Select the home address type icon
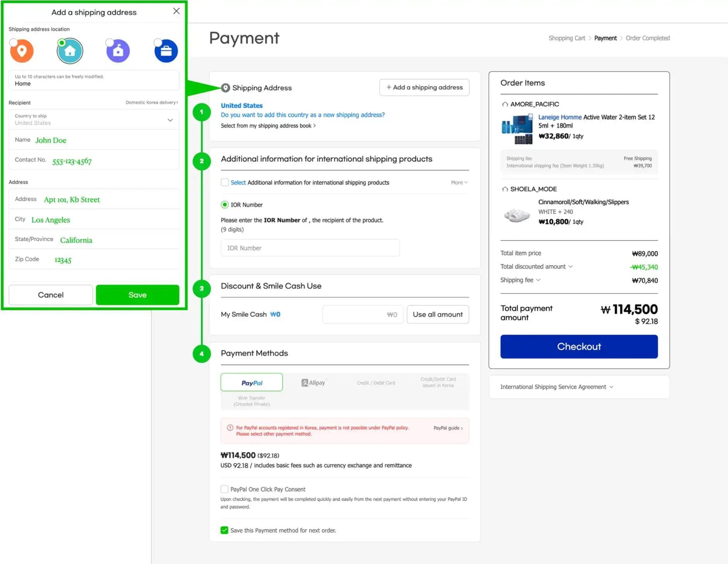Screen dimensions: 728x564 (x=70, y=51)
